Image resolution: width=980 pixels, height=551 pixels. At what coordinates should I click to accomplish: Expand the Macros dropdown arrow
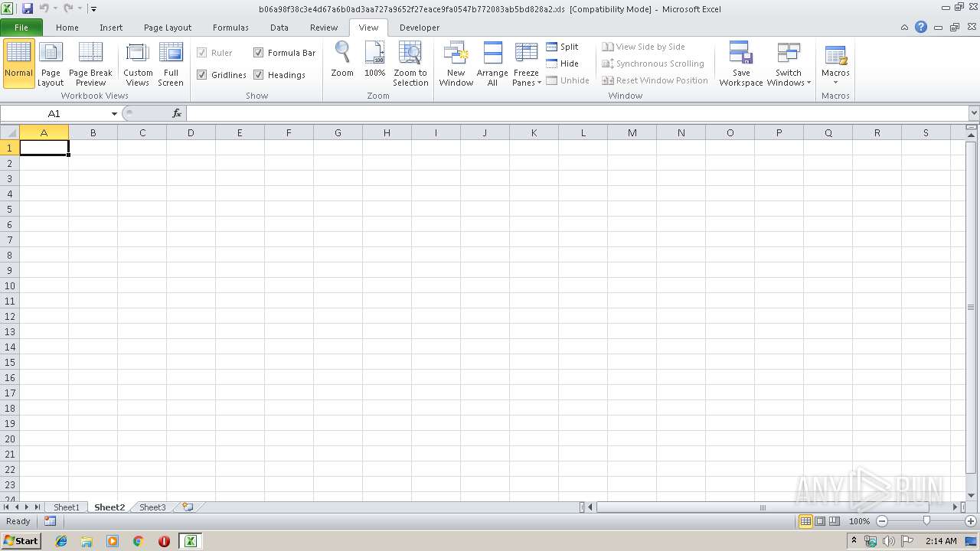tap(835, 83)
